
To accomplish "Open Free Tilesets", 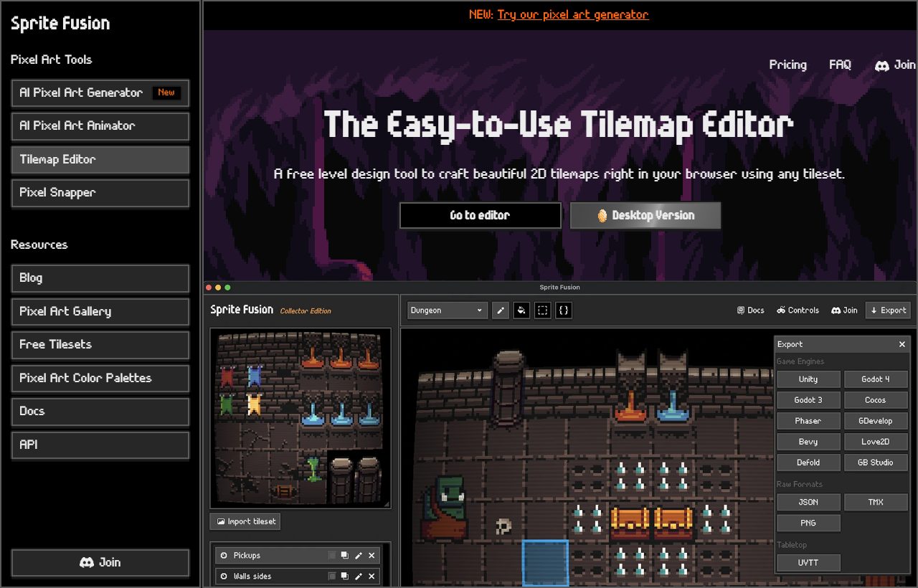I will pyautogui.click(x=100, y=345).
